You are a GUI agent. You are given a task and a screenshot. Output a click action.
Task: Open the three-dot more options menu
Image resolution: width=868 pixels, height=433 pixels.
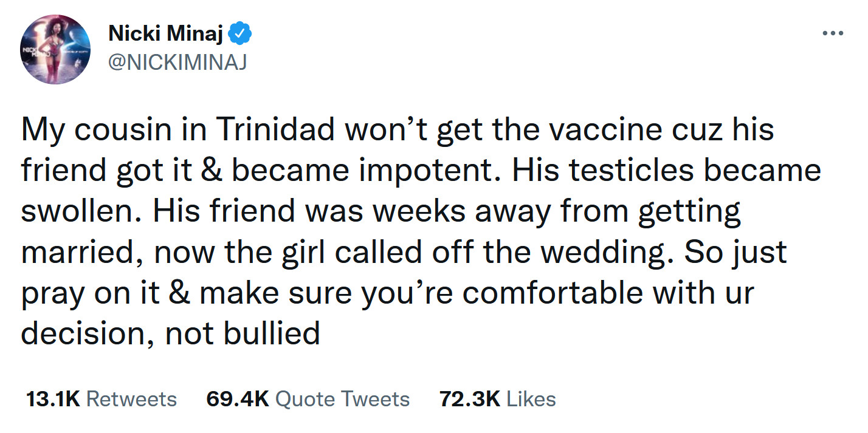(833, 33)
